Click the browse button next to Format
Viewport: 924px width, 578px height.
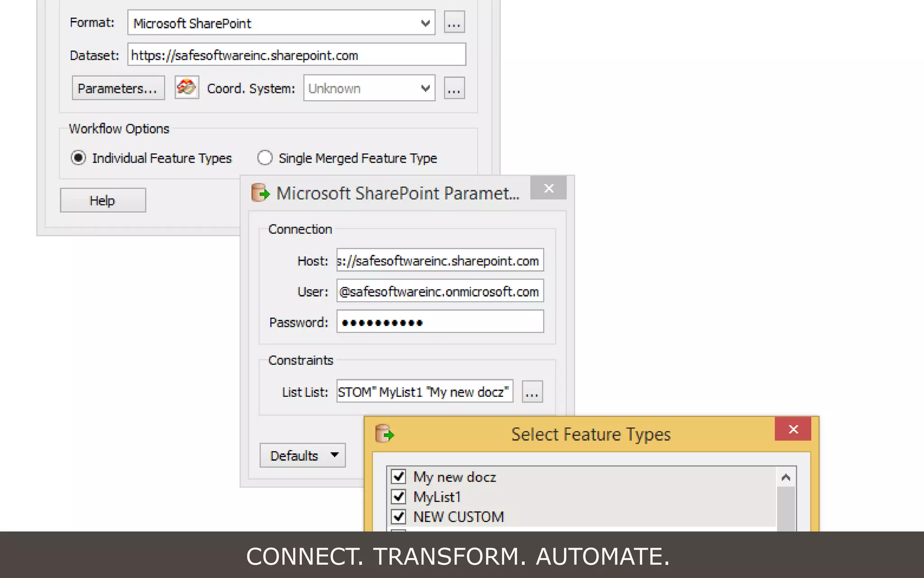(x=454, y=23)
